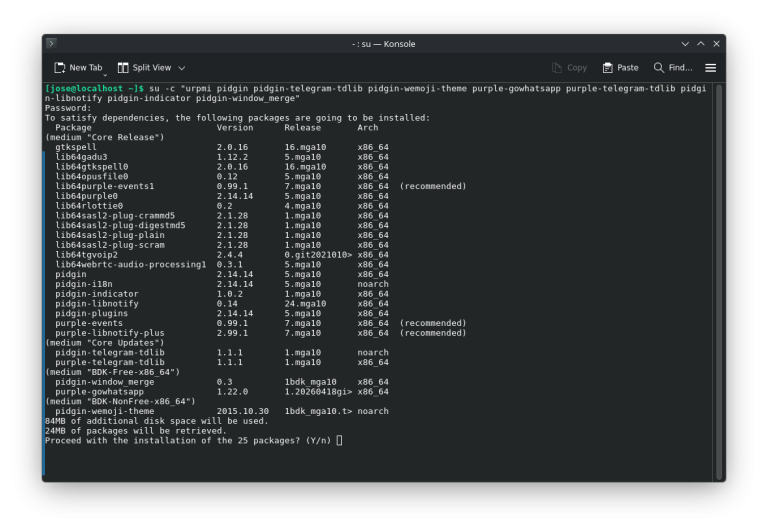The width and height of the screenshot is (768, 532).
Task: Click the 'purple-events' package name
Action: [89, 323]
